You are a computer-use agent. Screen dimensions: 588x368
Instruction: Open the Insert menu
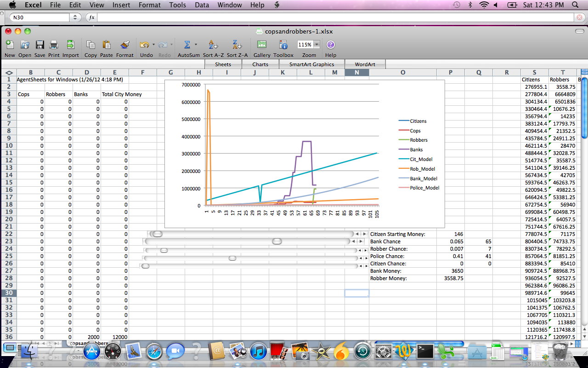click(x=121, y=5)
